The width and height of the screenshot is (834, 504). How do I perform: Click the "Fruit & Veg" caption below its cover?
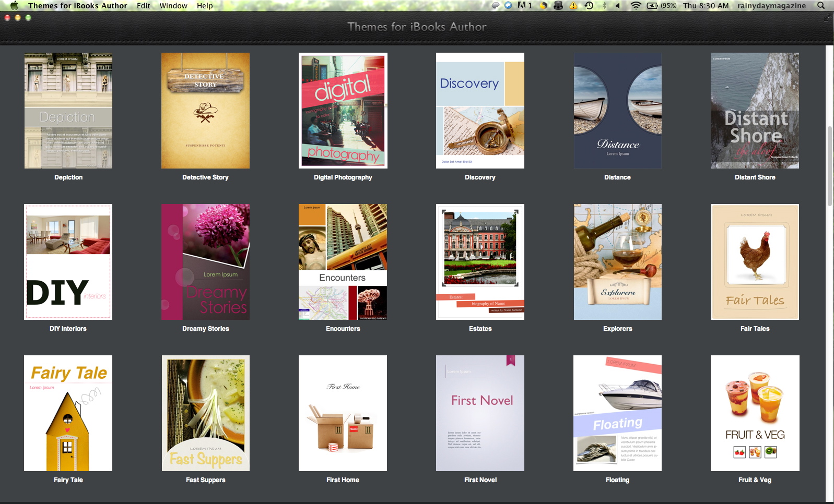(755, 480)
